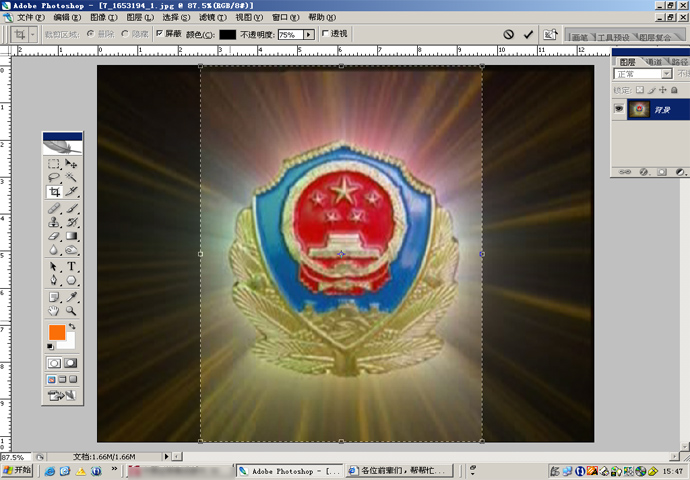Open the 编辑 menu
690x480 pixels.
(67, 18)
